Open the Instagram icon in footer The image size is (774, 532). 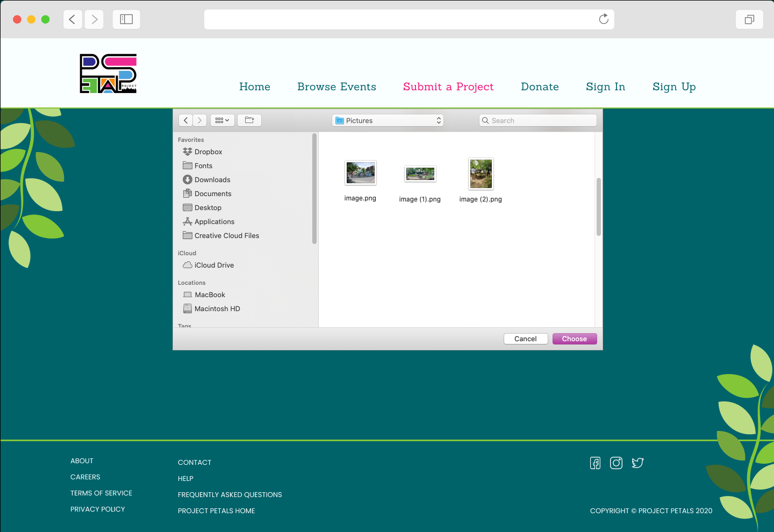[x=617, y=463]
